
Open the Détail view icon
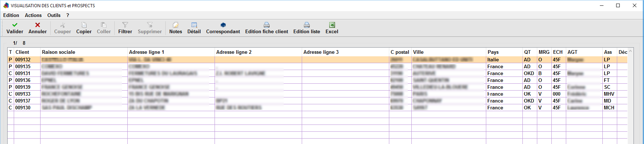pyautogui.click(x=194, y=25)
